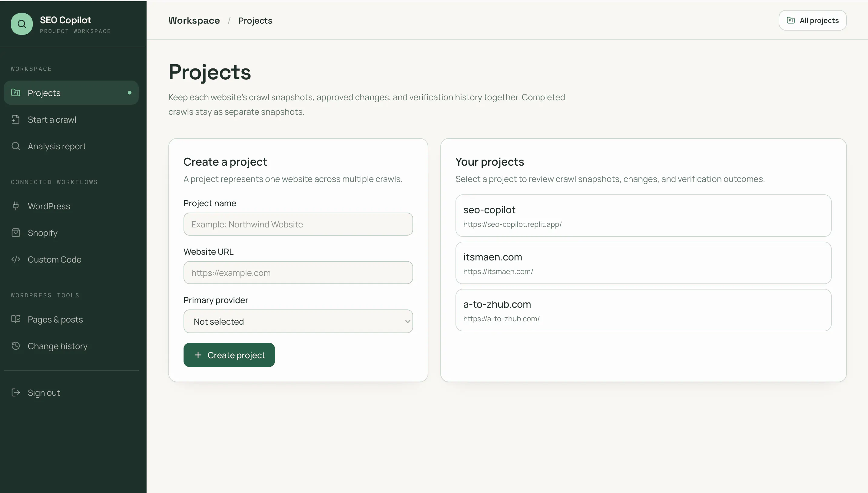
Task: Click the WordPress plug icon
Action: [15, 206]
